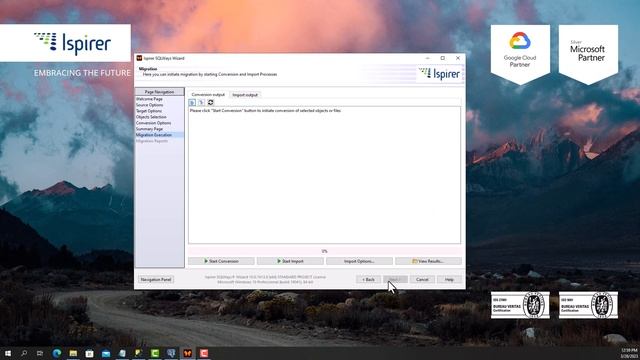This screenshot has height=360, width=640.
Task: Click the Help button
Action: [x=449, y=280]
